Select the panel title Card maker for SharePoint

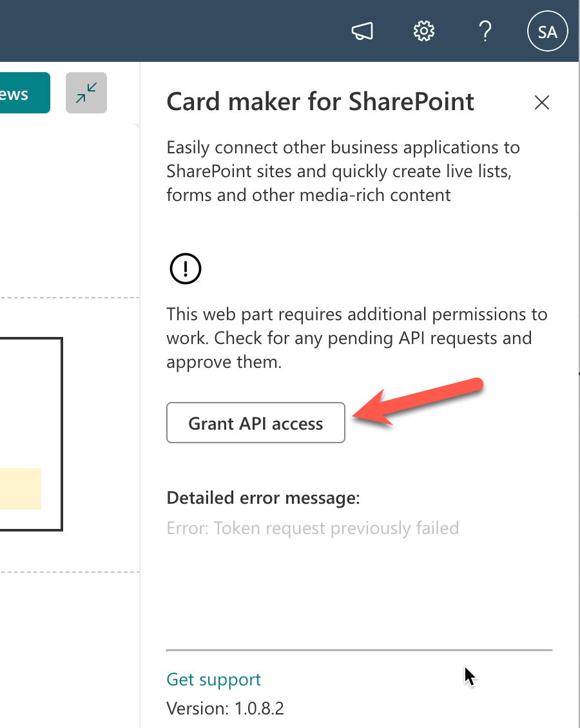[320, 102]
